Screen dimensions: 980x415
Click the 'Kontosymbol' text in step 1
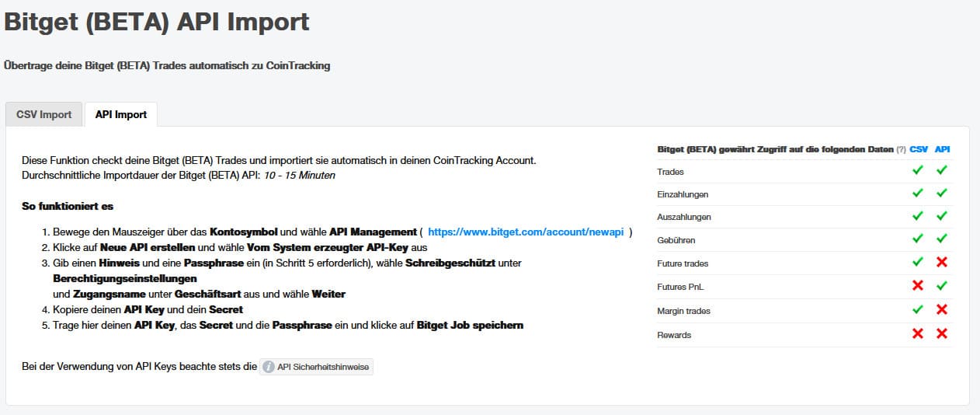coord(245,232)
